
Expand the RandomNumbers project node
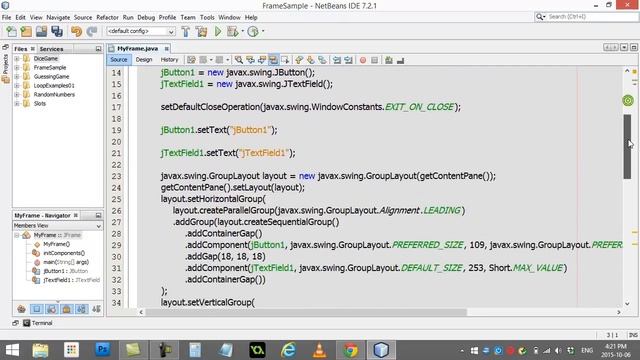pyautogui.click(x=17, y=94)
